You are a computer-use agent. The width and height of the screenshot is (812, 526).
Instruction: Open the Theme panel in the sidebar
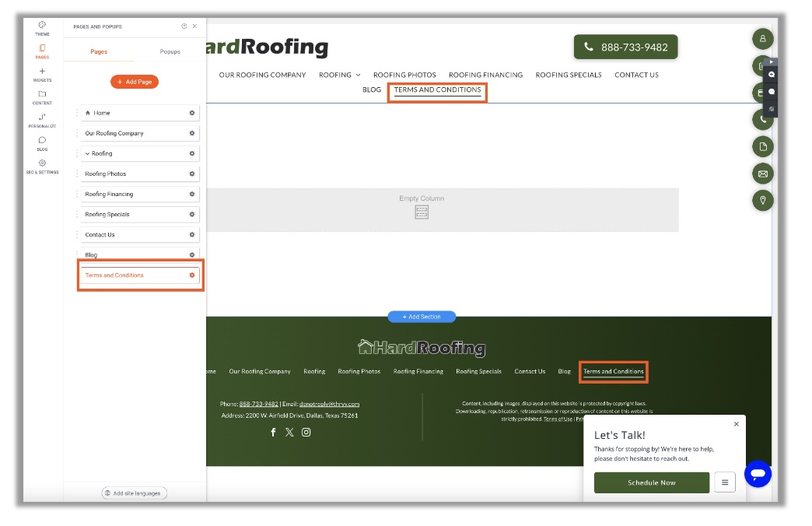coord(42,28)
